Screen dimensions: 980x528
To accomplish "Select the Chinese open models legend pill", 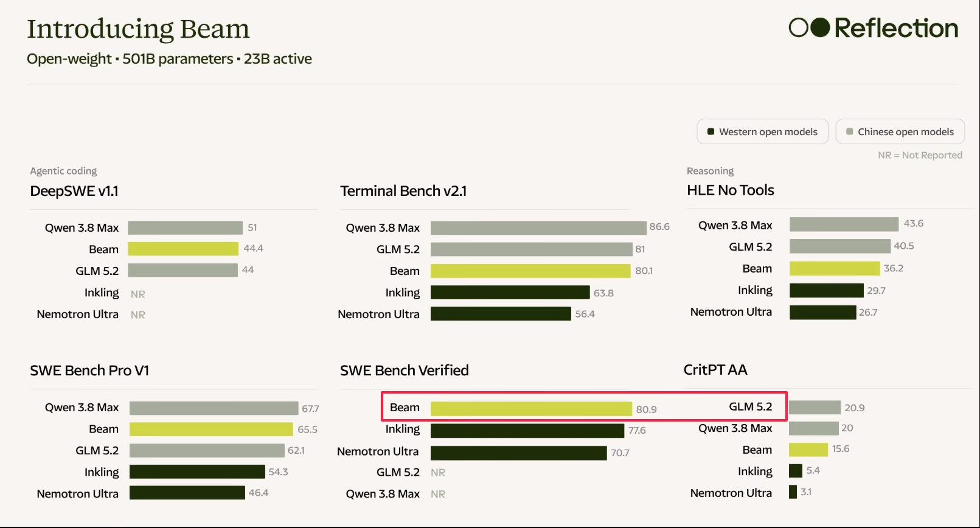I will point(900,131).
